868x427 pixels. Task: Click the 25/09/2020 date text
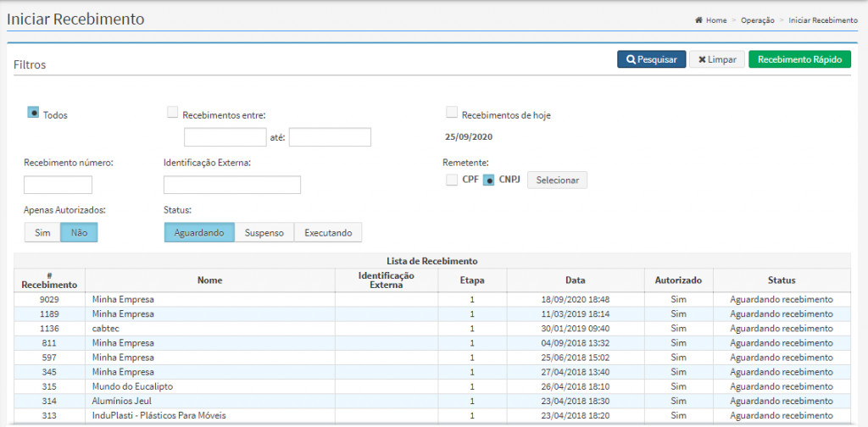tap(468, 136)
